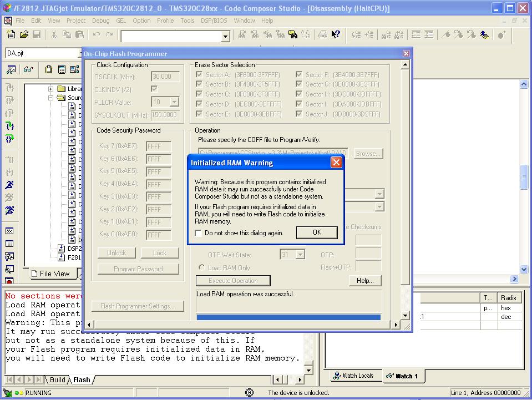Click the Run running-man icon
Image resolution: width=532 pixels, height=400 pixels.
point(9,185)
